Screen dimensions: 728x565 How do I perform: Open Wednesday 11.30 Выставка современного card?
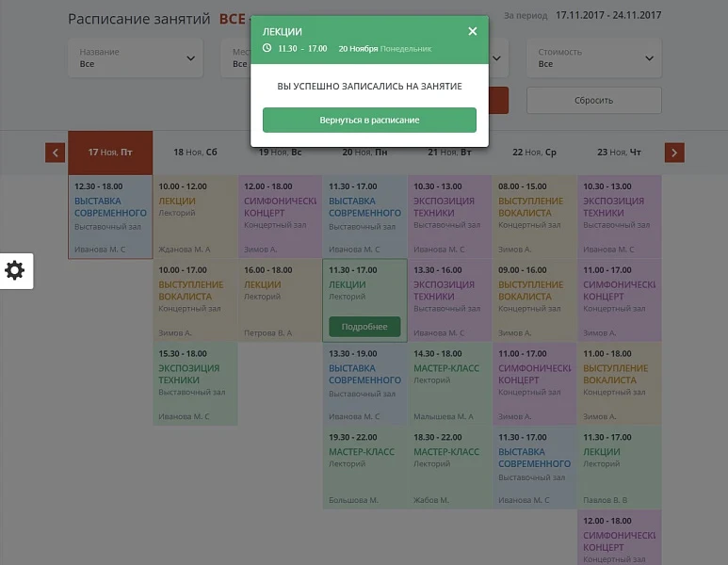pos(535,467)
